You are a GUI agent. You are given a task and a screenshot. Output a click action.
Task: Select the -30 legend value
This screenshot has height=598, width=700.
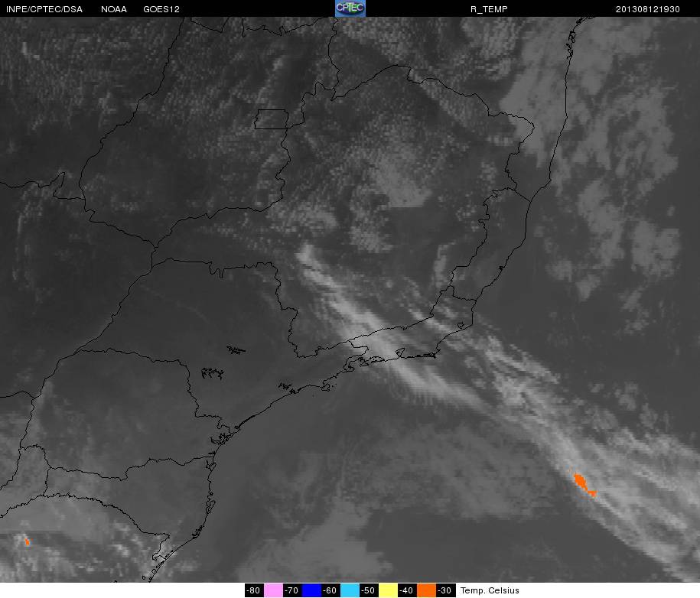tap(445, 590)
